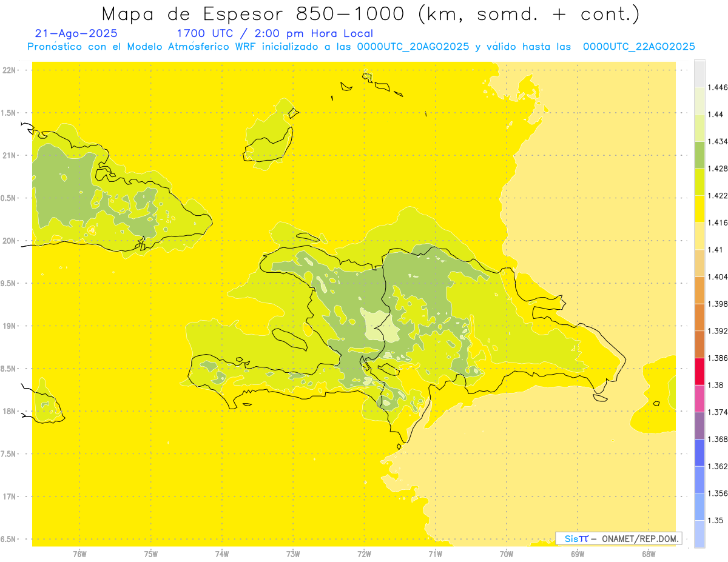Click the red legend swatch between 1.38 and 1.386
The height and width of the screenshot is (562, 728).
[x=699, y=371]
